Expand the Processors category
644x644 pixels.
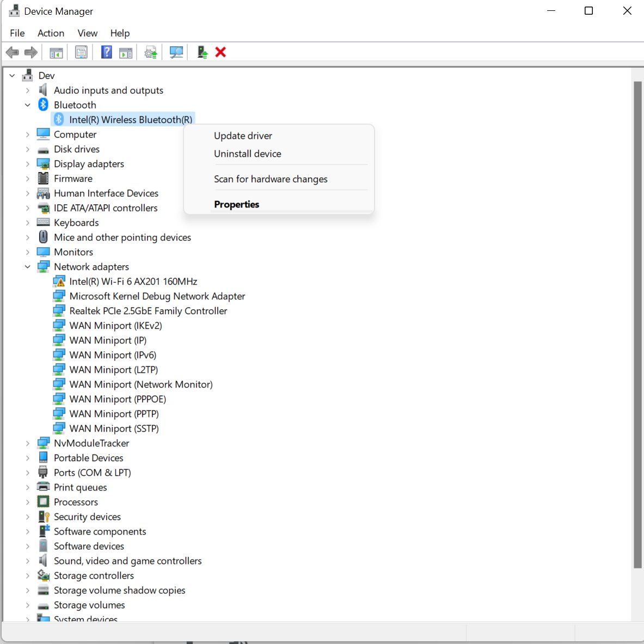[x=28, y=501]
